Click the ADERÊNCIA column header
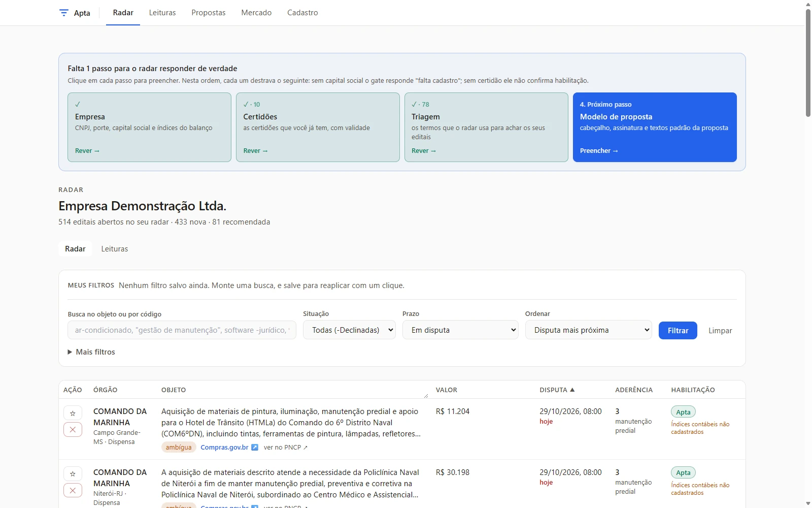Viewport: 812px width, 508px height. (x=634, y=390)
